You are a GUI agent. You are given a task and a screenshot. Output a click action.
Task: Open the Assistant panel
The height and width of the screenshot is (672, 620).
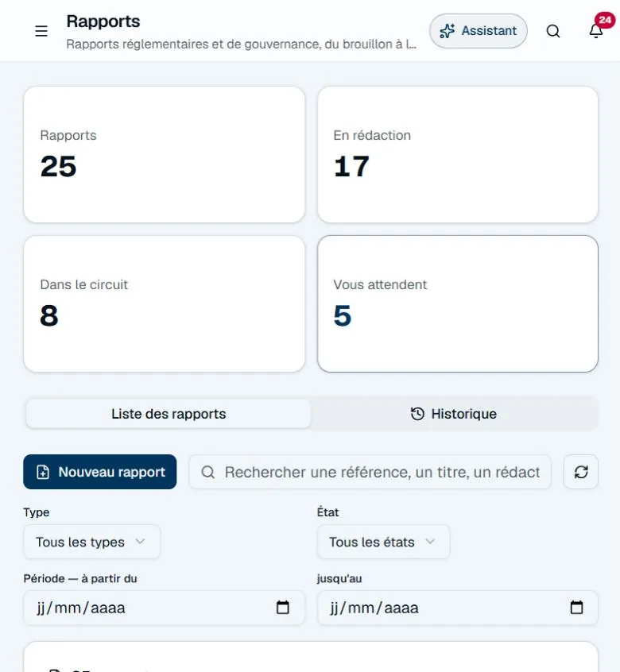point(478,31)
